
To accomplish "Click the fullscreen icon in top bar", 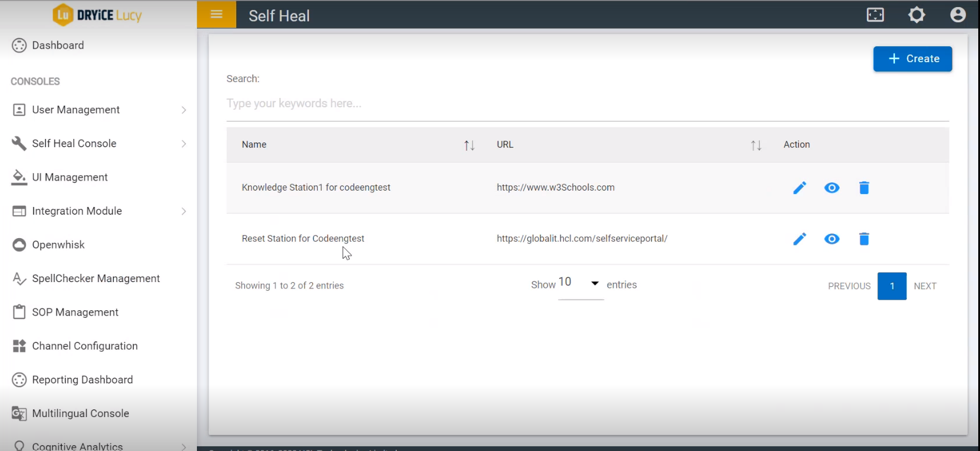I will (x=875, y=15).
